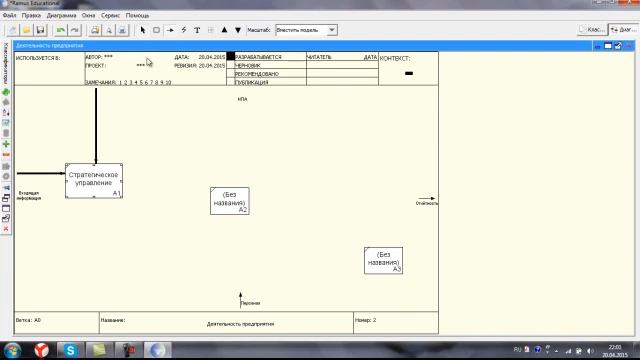The width and height of the screenshot is (640, 360).
Task: Open Yandex browser from the taskbar
Action: 42,350
